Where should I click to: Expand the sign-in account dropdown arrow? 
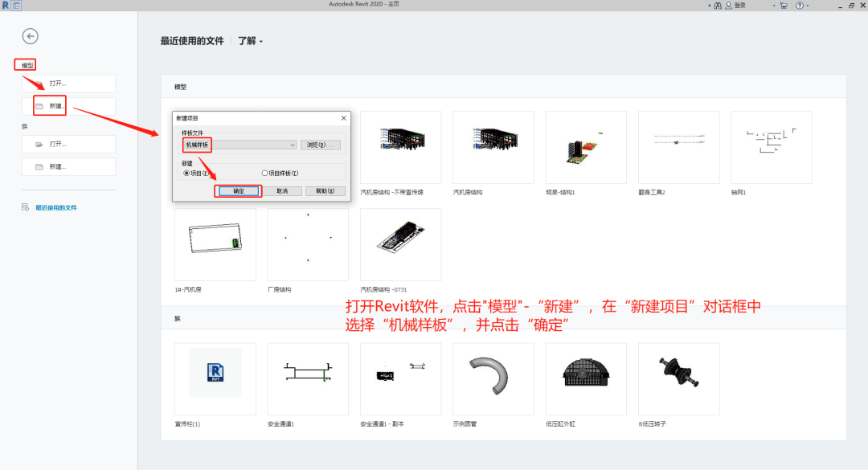[774, 6]
